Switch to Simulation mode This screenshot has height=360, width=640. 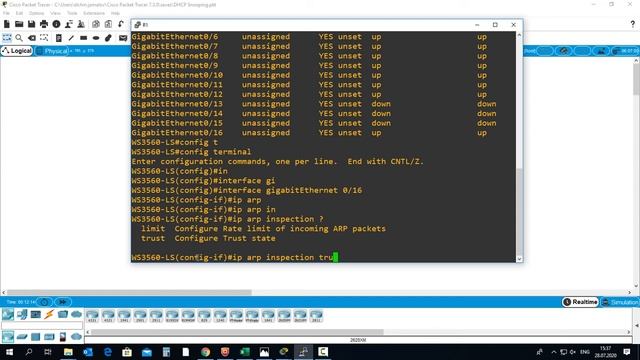pyautogui.click(x=620, y=302)
